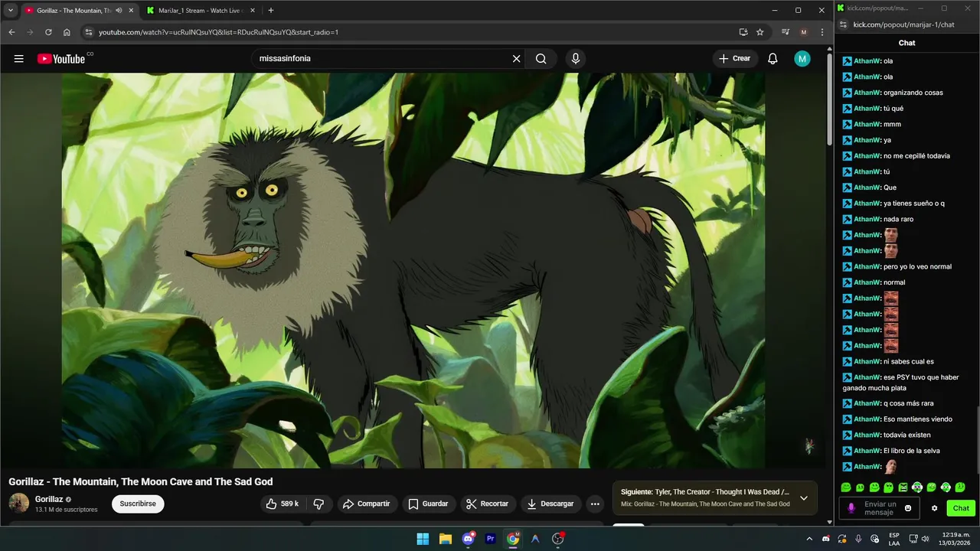Viewport: 980px width, 551px height.
Task: Pick the first smiling green Kick emote
Action: click(846, 487)
